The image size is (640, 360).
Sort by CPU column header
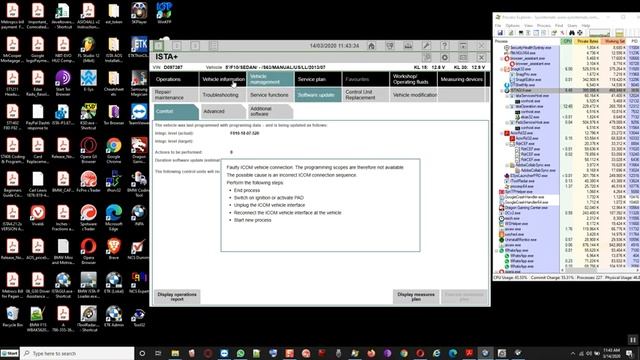(567, 41)
